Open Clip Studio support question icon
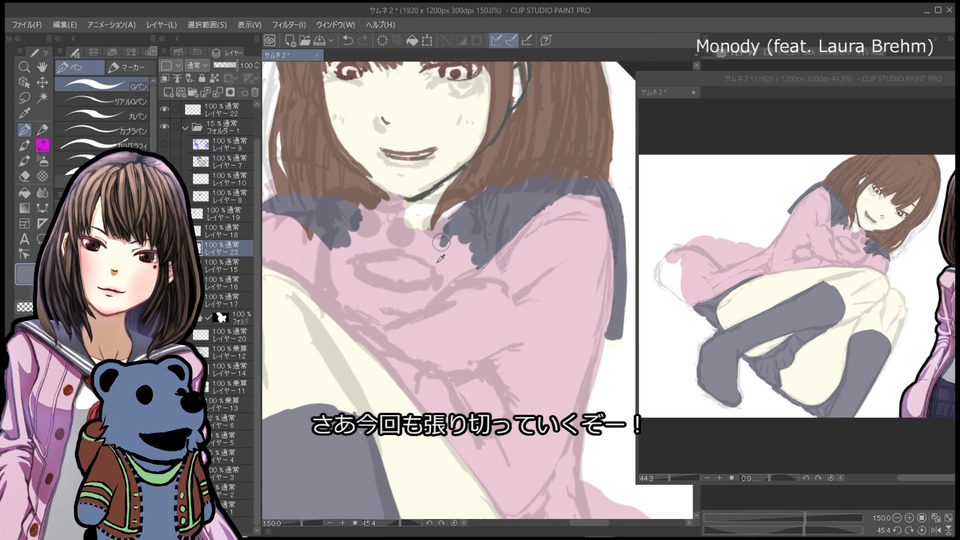Image resolution: width=960 pixels, height=540 pixels. pyautogui.click(x=546, y=40)
